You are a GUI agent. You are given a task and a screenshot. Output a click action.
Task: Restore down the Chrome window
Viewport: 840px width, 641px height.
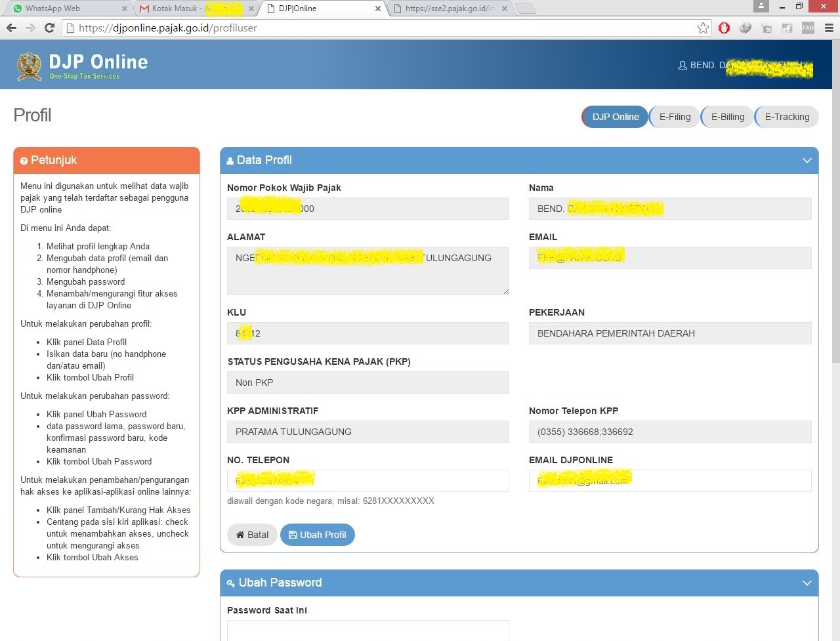[799, 6]
